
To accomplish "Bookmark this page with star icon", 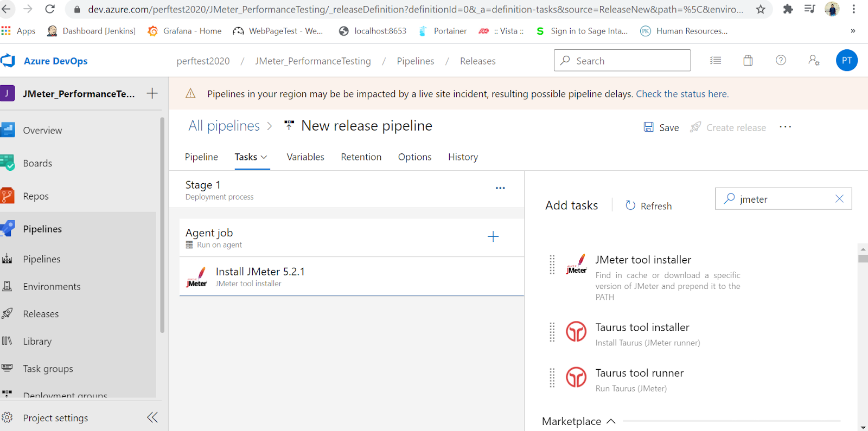I will [761, 9].
